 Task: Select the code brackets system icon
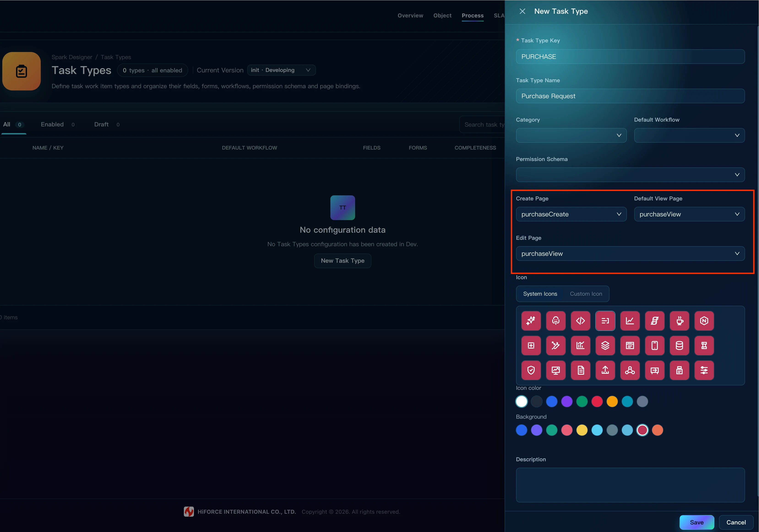coord(580,321)
